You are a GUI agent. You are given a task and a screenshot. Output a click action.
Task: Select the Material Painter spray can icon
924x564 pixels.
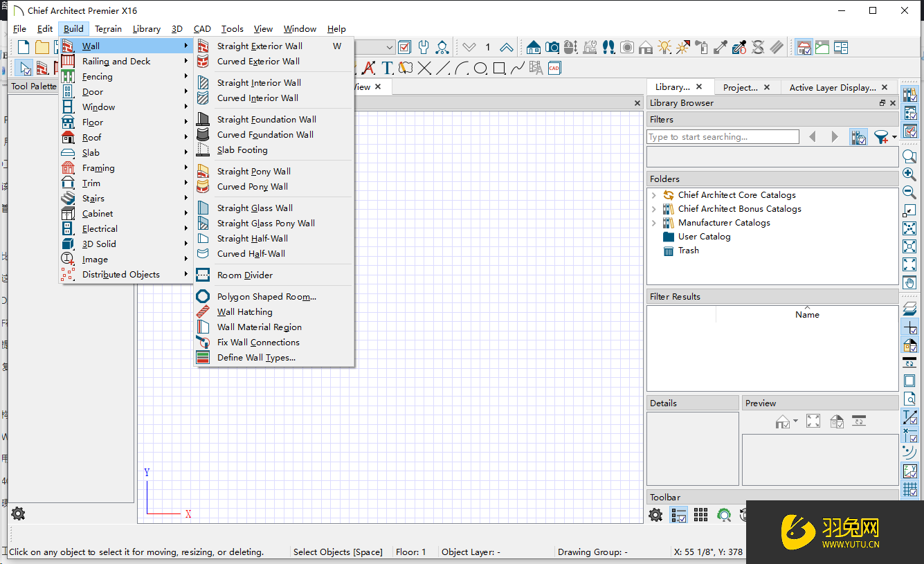coord(702,47)
